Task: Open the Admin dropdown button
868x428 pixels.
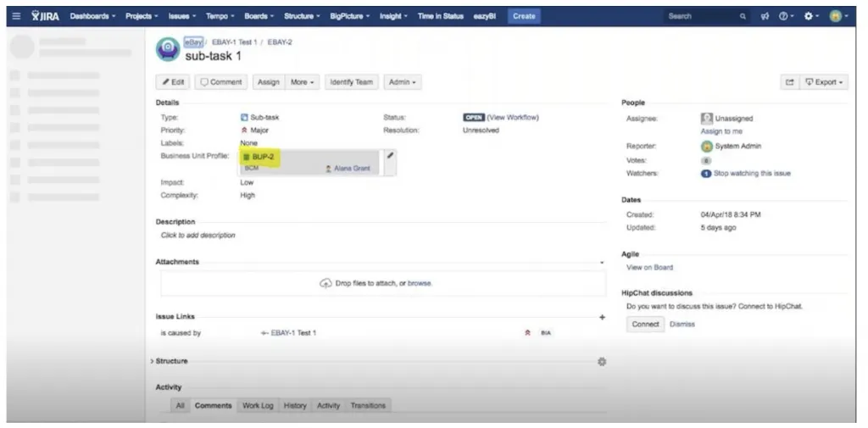Action: [403, 82]
